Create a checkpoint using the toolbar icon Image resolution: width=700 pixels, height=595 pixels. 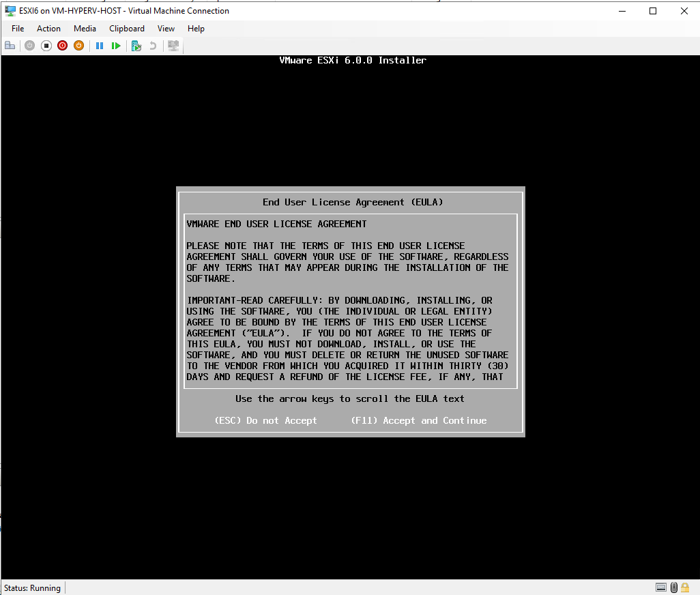coord(136,46)
